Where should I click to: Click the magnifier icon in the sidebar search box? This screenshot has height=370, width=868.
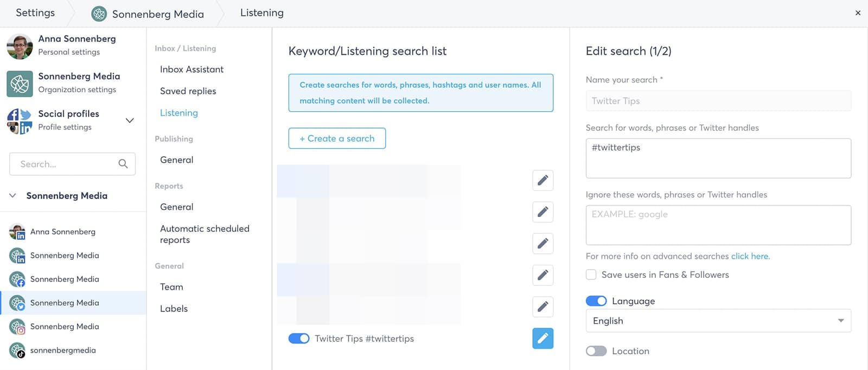pyautogui.click(x=123, y=164)
